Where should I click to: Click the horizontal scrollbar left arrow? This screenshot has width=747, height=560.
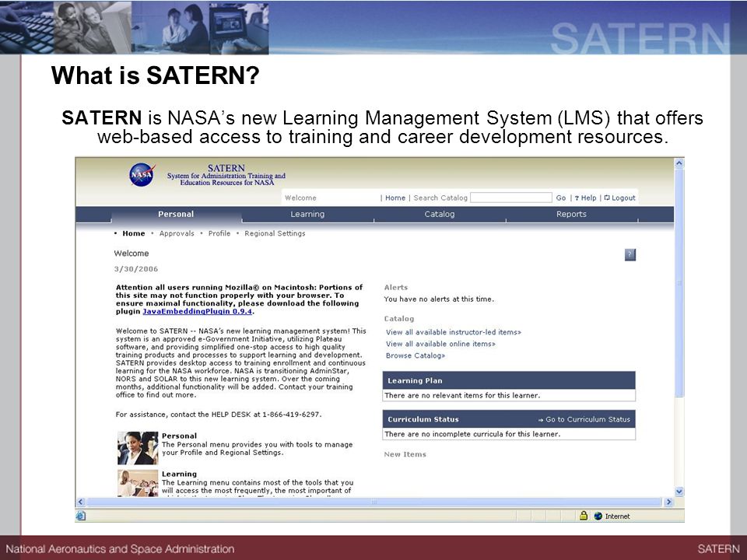click(x=80, y=502)
